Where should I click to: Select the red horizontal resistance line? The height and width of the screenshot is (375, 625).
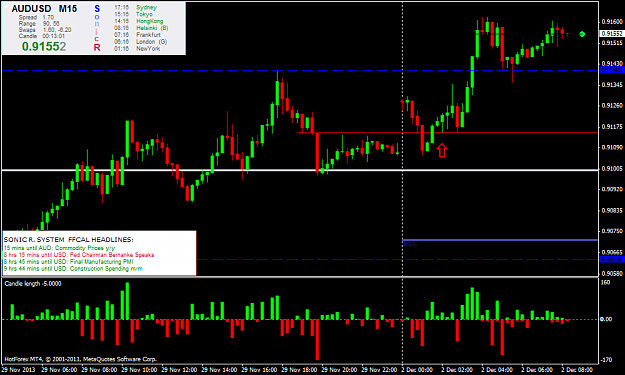coord(447,132)
